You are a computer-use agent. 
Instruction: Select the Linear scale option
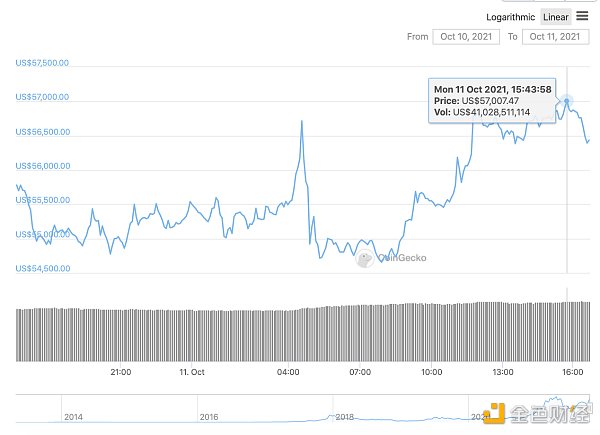pos(555,17)
